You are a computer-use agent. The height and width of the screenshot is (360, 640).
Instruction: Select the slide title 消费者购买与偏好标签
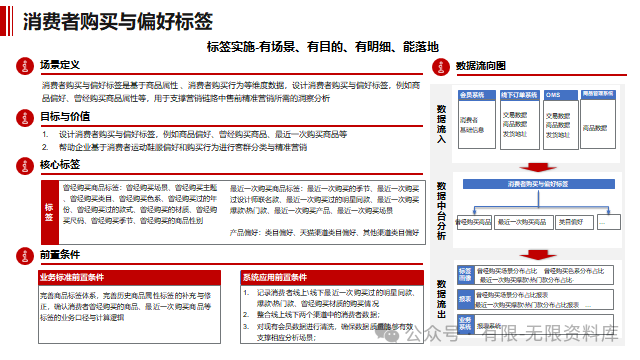118,21
